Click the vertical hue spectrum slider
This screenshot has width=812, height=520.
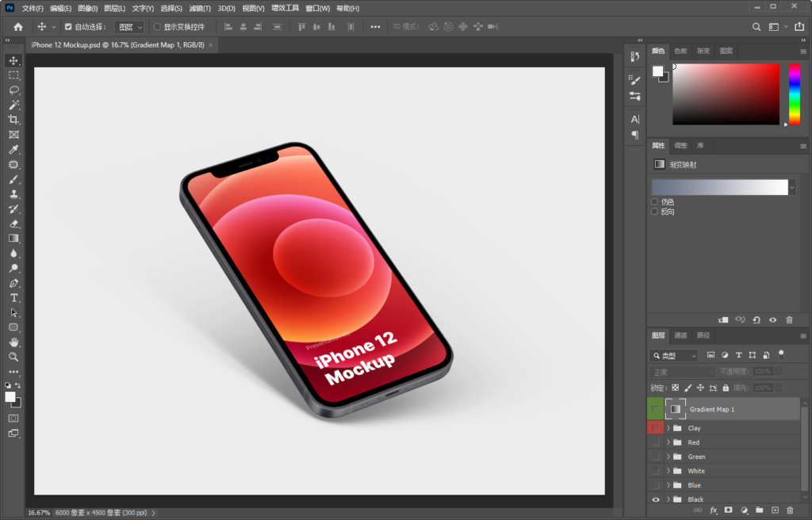795,94
